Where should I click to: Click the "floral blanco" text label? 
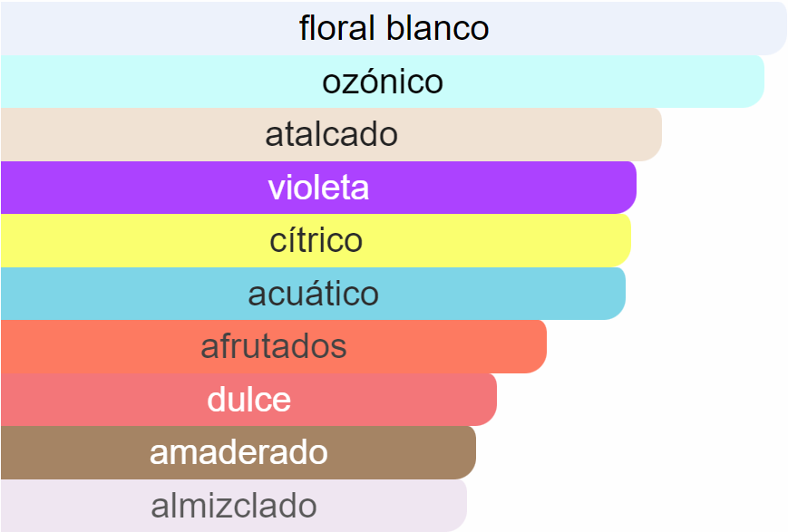[394, 28]
